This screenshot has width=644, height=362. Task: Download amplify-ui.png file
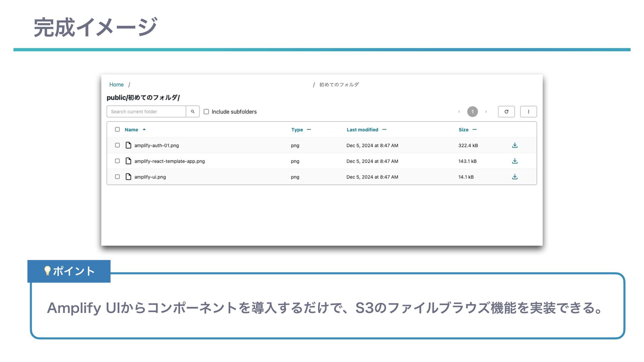(515, 177)
